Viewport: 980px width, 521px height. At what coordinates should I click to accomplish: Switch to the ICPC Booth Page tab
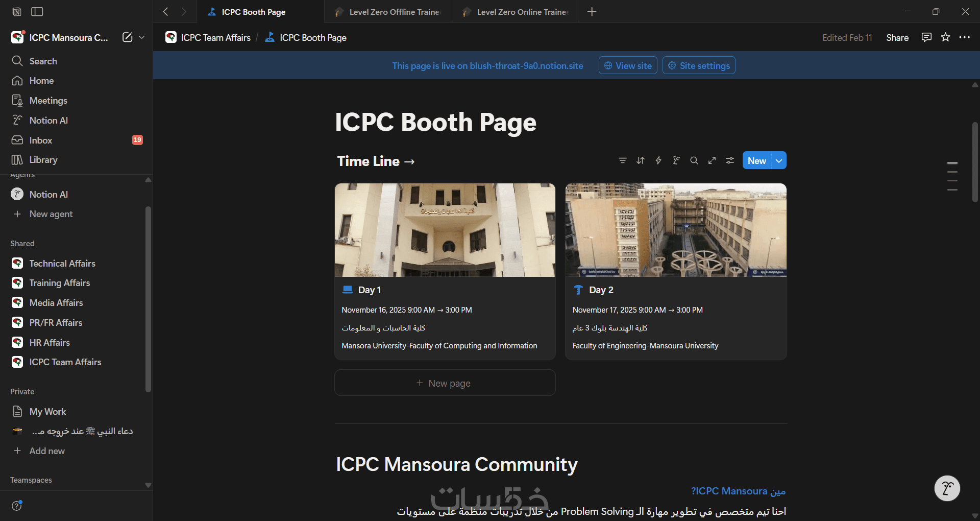pyautogui.click(x=260, y=12)
